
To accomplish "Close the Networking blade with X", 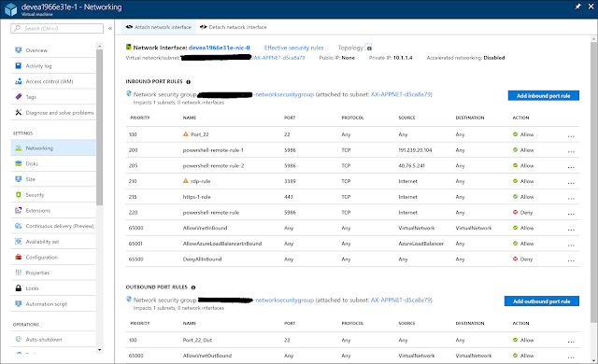I will coord(591,7).
